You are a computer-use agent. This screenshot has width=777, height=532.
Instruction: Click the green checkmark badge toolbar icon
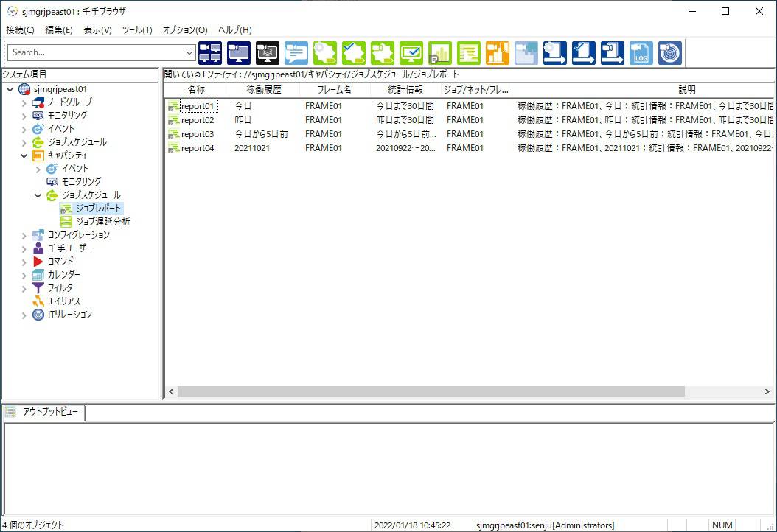[354, 53]
